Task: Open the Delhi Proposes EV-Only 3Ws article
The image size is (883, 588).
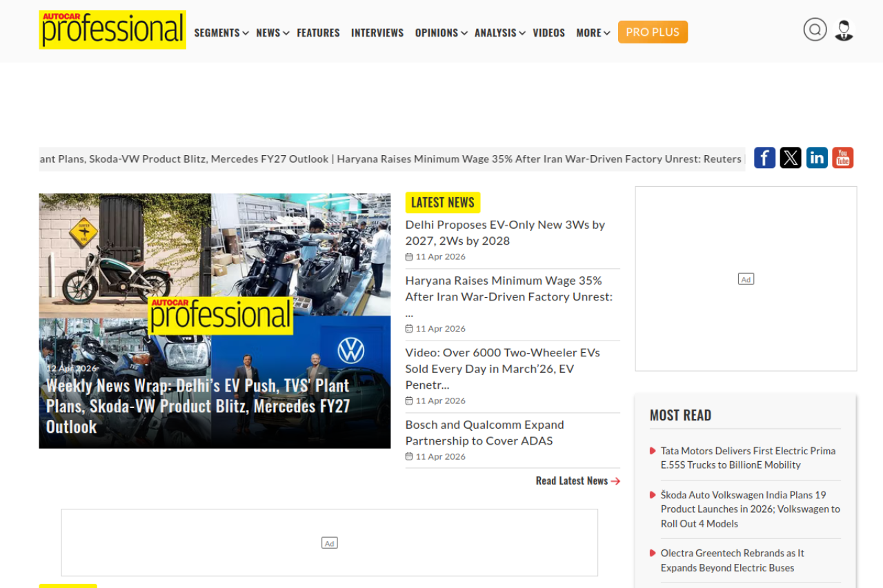Action: [x=504, y=232]
